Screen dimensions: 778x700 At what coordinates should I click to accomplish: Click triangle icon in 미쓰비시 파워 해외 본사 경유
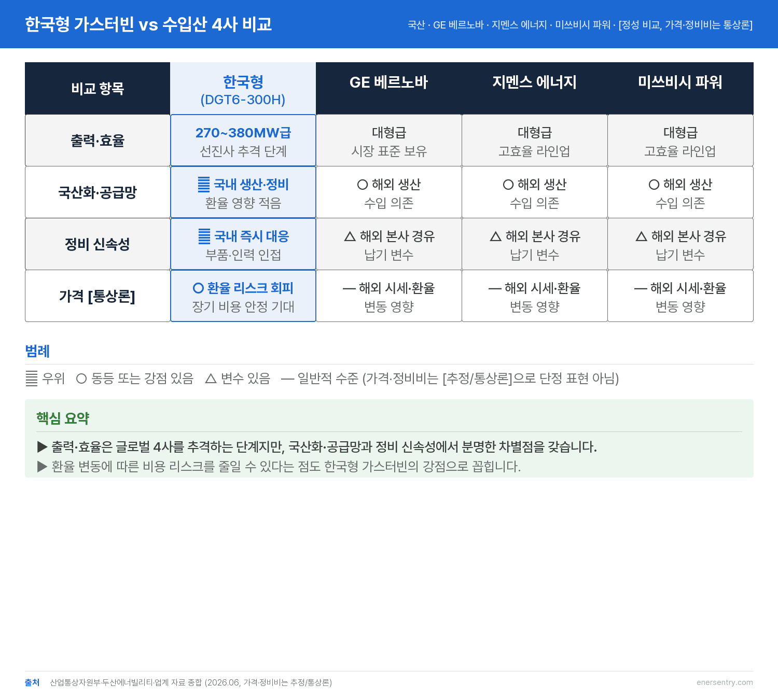click(642, 236)
